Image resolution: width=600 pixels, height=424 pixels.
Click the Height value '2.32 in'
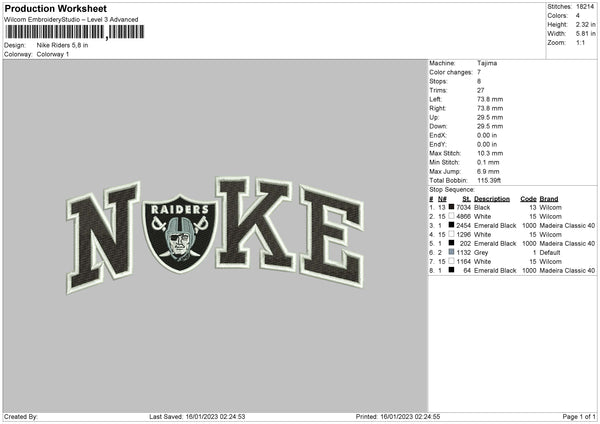click(x=585, y=24)
